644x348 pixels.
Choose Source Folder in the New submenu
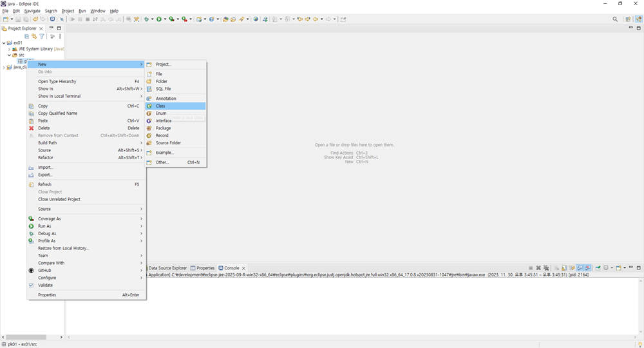[176, 143]
